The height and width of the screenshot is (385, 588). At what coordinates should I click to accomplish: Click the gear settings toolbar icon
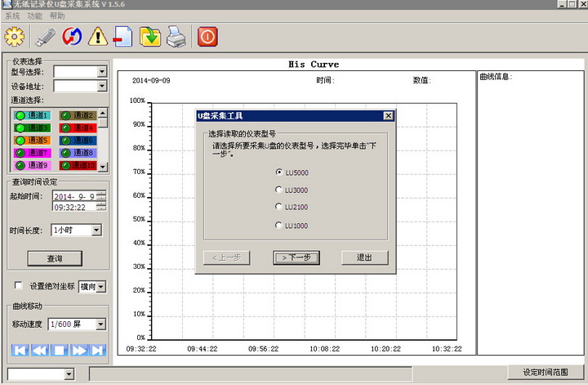[x=15, y=36]
